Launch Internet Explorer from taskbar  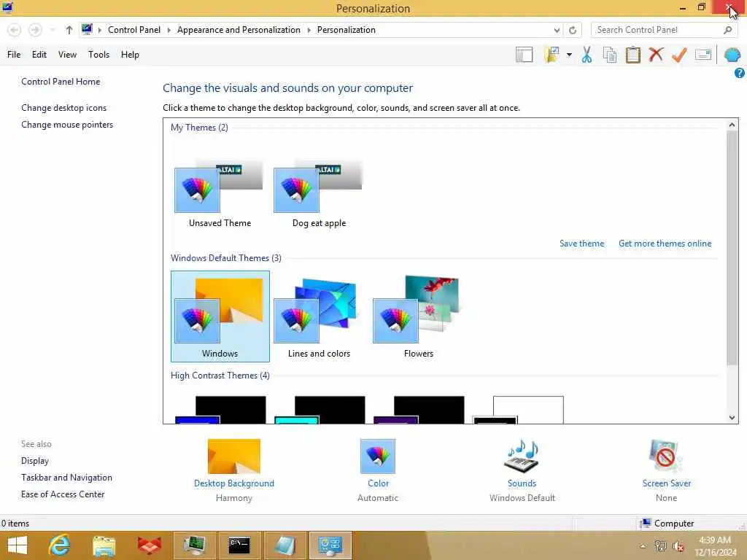tap(60, 545)
